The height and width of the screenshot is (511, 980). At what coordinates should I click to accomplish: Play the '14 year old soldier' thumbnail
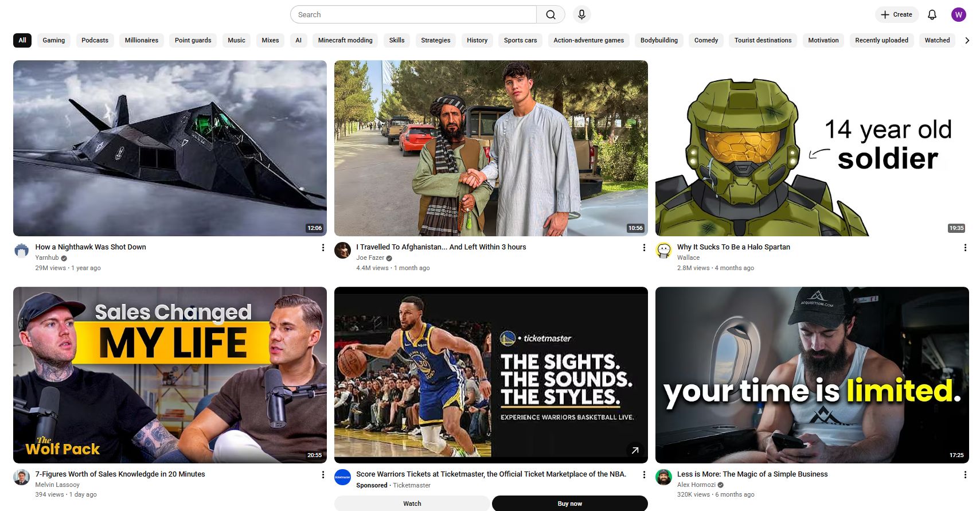coord(812,148)
